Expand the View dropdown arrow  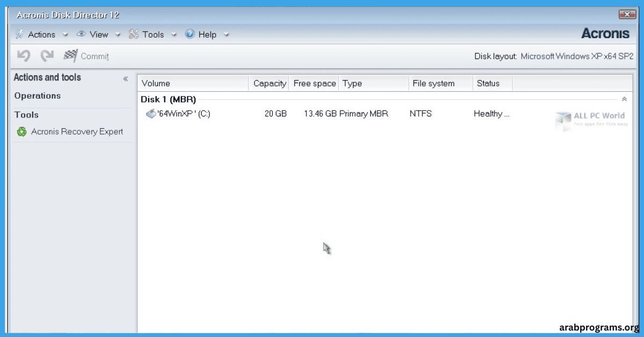(x=118, y=35)
